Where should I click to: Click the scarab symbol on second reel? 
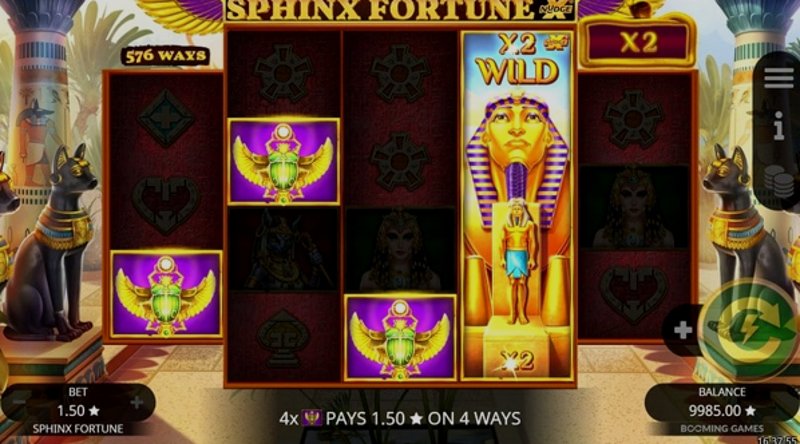pos(284,162)
